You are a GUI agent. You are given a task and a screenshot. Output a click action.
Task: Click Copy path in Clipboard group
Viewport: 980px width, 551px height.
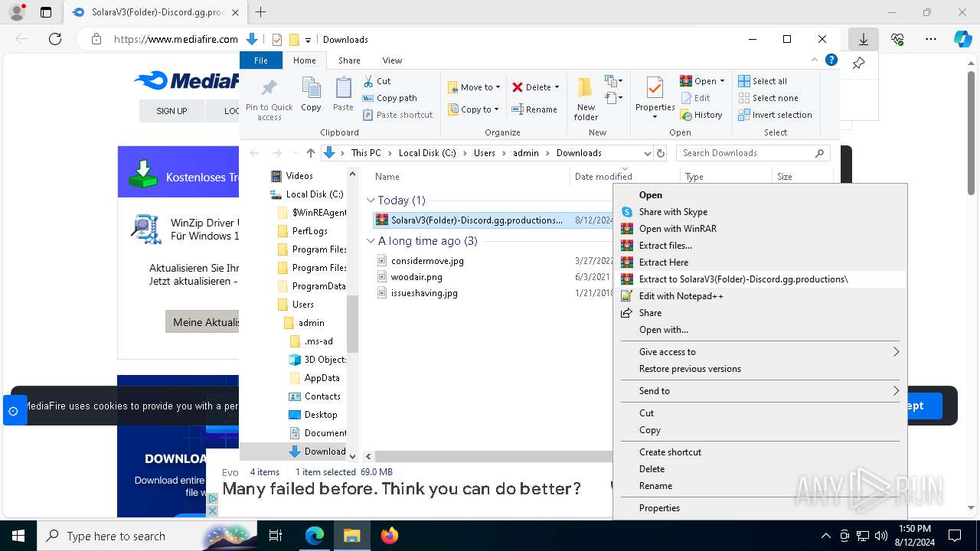[x=390, y=98]
